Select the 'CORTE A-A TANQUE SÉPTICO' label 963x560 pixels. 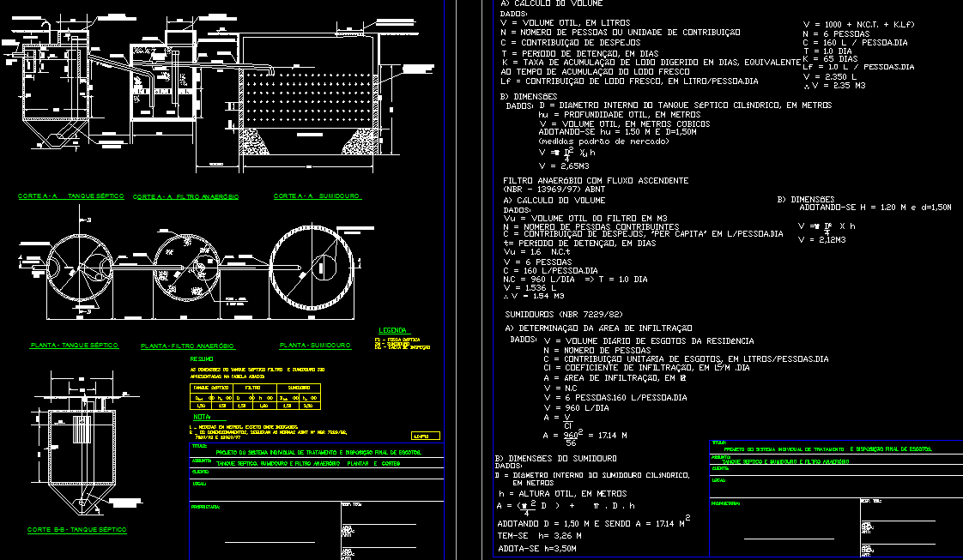tap(72, 196)
